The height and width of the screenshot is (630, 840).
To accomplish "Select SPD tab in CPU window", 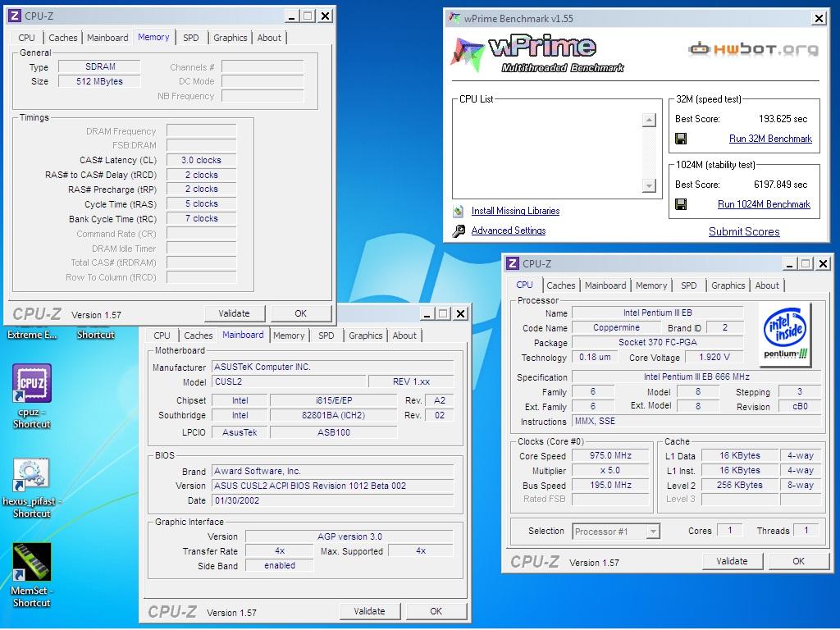I will 689,285.
